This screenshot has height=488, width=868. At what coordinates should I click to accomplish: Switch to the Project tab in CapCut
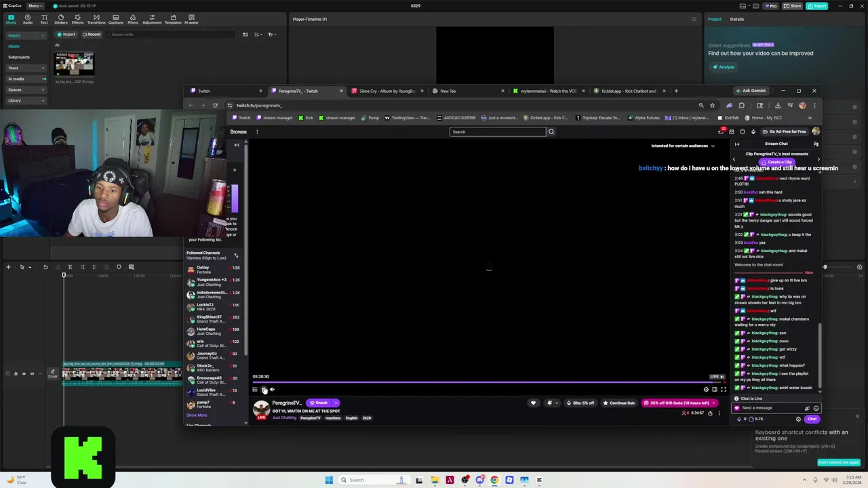pos(715,19)
